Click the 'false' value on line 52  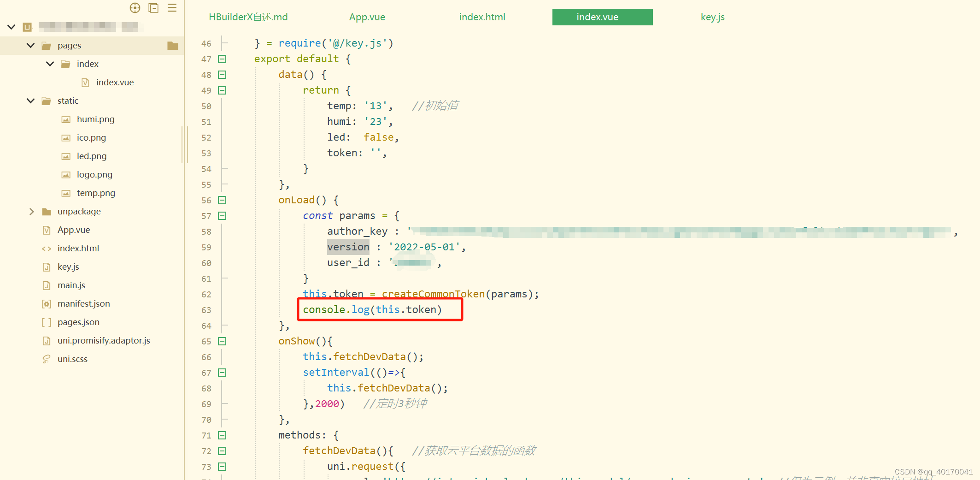point(379,137)
